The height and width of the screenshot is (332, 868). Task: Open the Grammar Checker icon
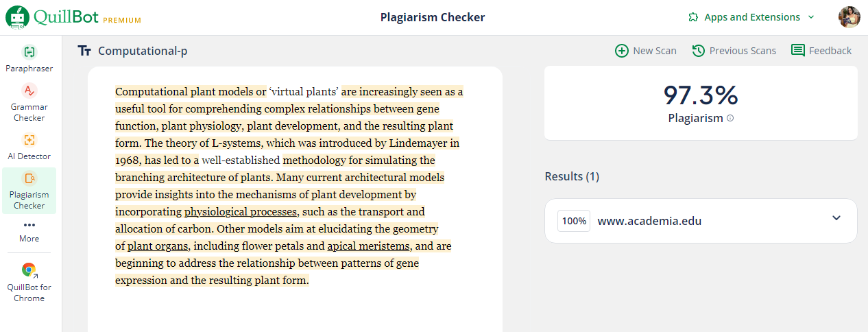pyautogui.click(x=29, y=90)
